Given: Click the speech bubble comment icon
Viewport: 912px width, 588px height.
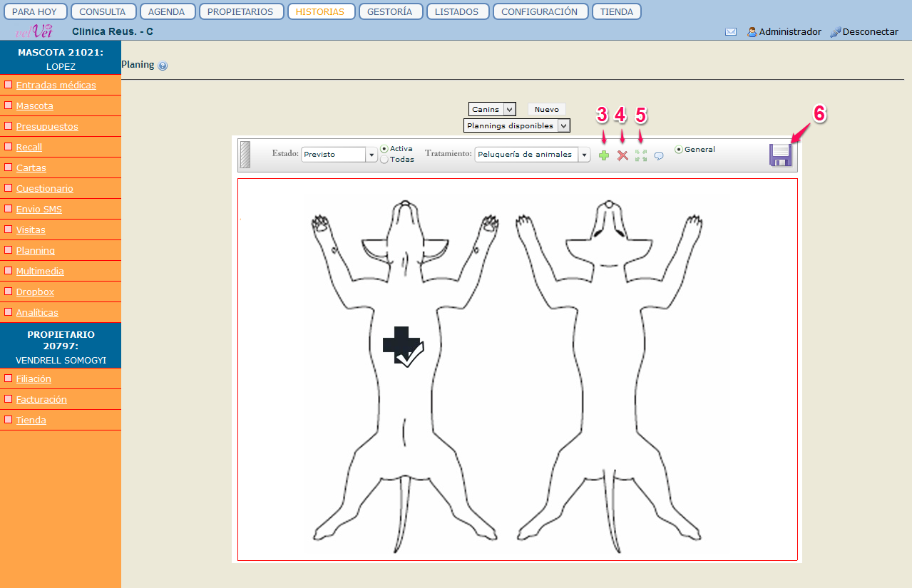Looking at the screenshot, I should point(659,156).
